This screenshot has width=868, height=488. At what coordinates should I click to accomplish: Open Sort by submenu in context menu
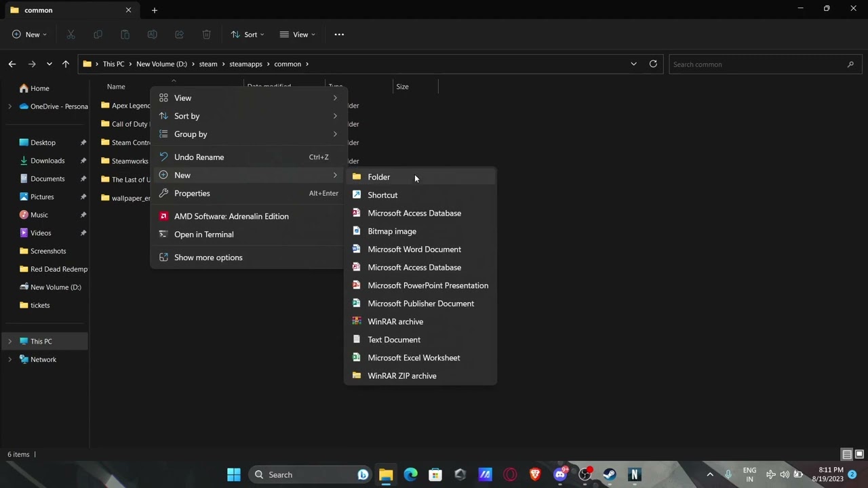[x=248, y=116]
